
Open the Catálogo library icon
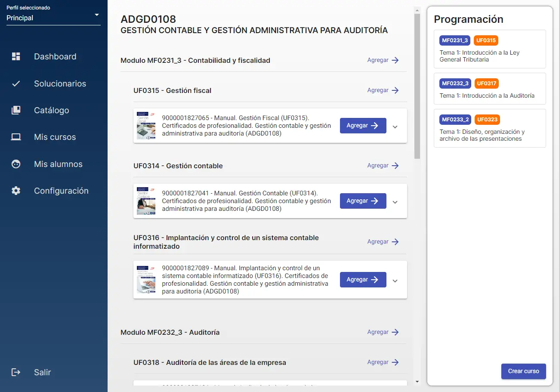click(x=16, y=110)
